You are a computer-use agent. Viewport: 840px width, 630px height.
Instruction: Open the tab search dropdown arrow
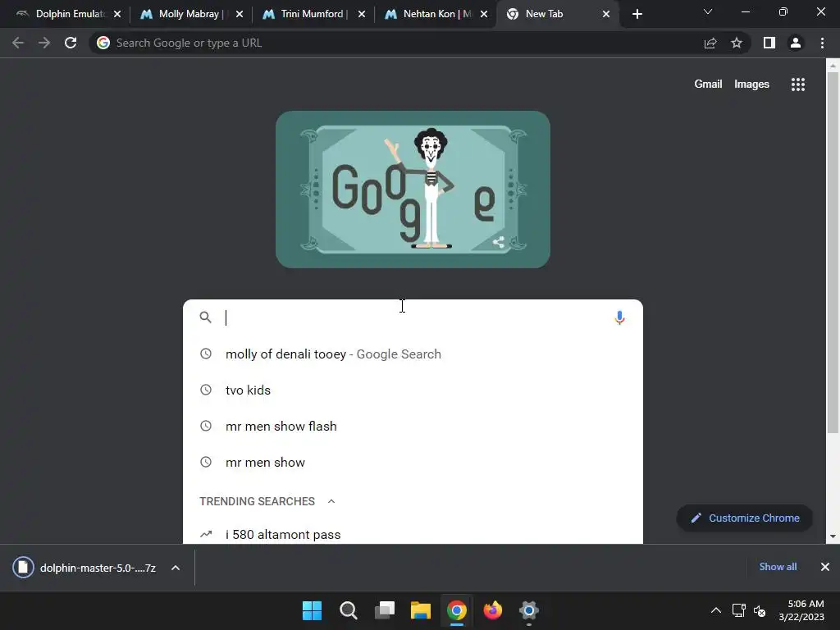[x=708, y=11]
